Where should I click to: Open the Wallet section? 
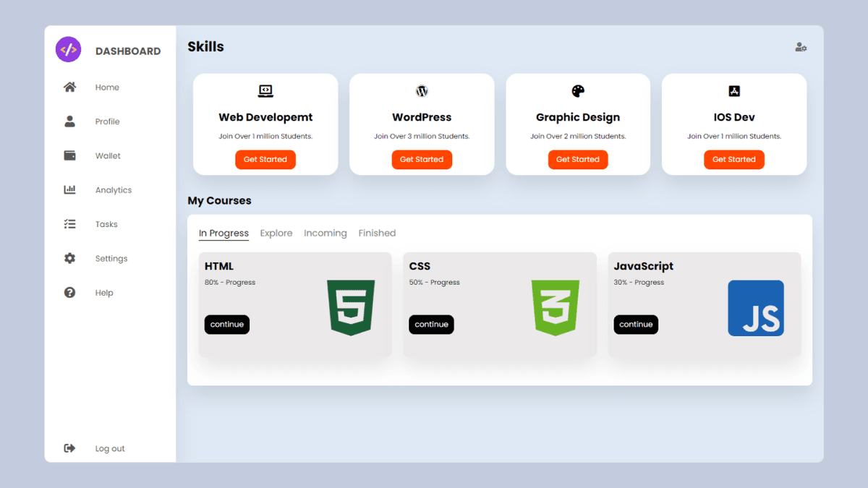[x=69, y=155]
